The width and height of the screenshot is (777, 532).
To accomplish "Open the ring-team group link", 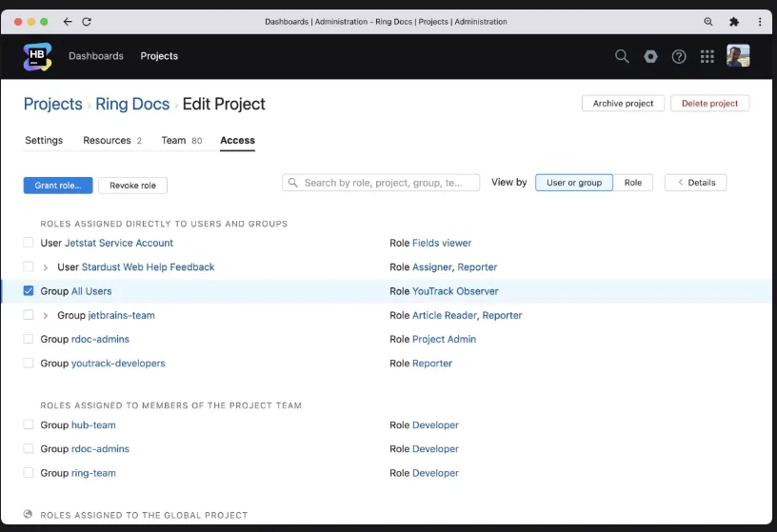I will click(x=93, y=473).
